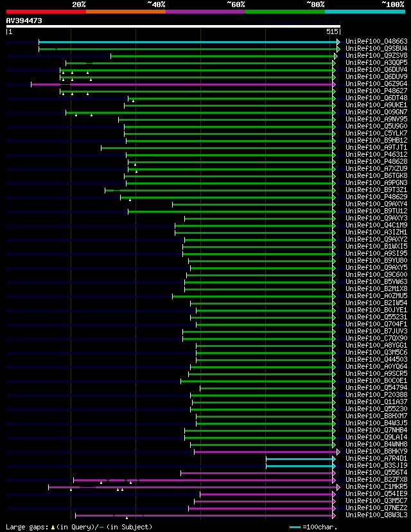Open the UniRef100_Q9SBU4 hit

pos(376,49)
